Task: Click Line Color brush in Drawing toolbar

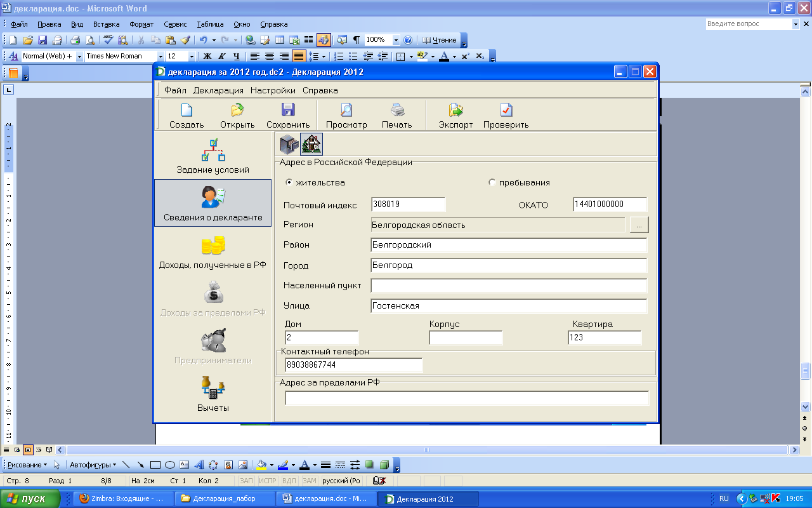Action: tap(282, 465)
